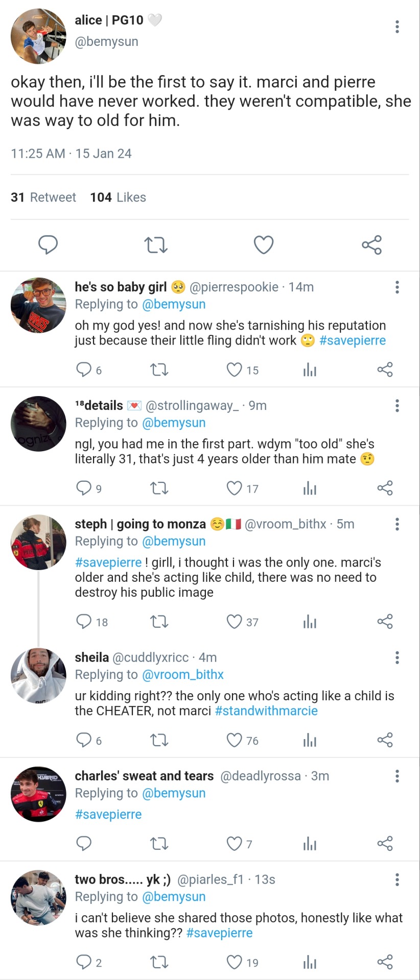Open charles' sweat and tears avatar
420x980 pixels.
point(38,794)
